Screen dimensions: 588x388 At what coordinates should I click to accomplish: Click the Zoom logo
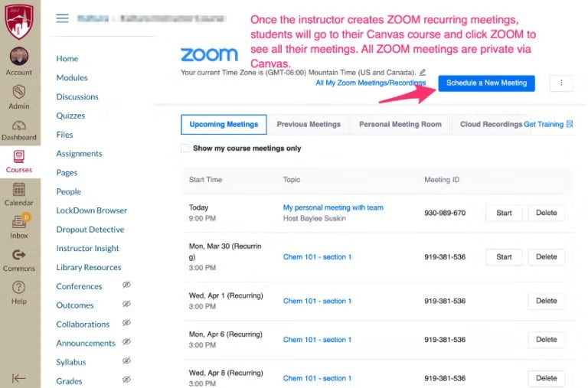point(209,55)
